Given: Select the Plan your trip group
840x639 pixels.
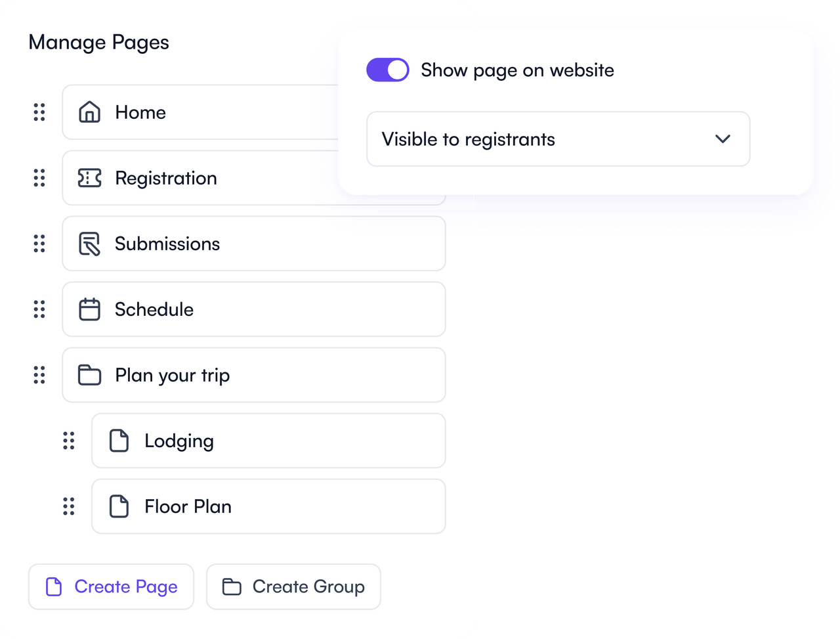Looking at the screenshot, I should [x=254, y=375].
